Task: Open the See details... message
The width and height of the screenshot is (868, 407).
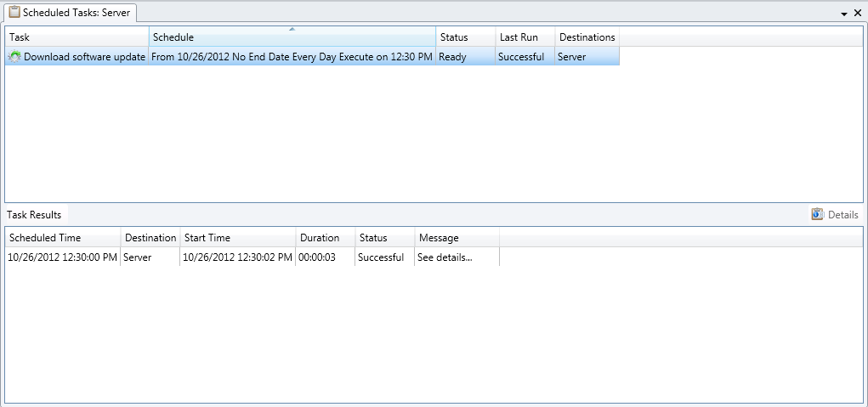Action: coord(445,257)
